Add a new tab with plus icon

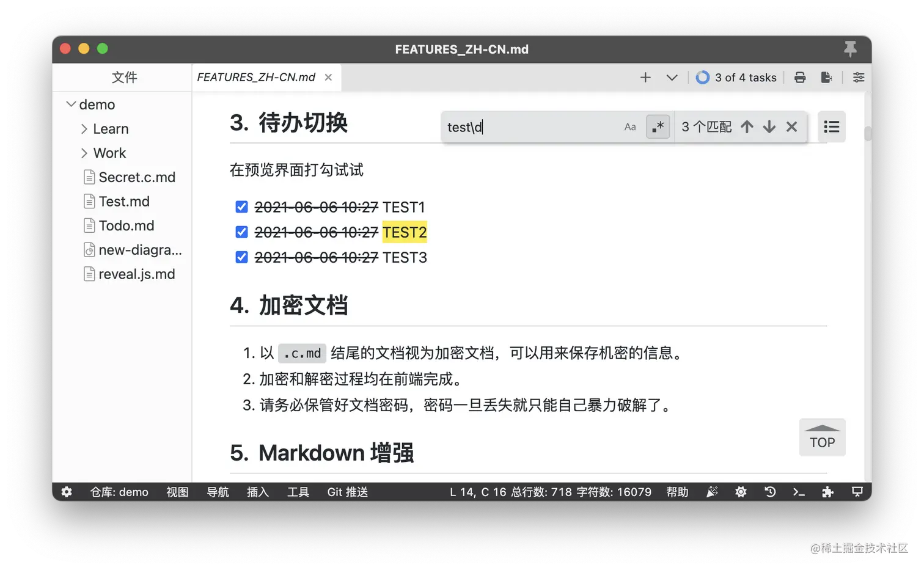click(x=645, y=78)
